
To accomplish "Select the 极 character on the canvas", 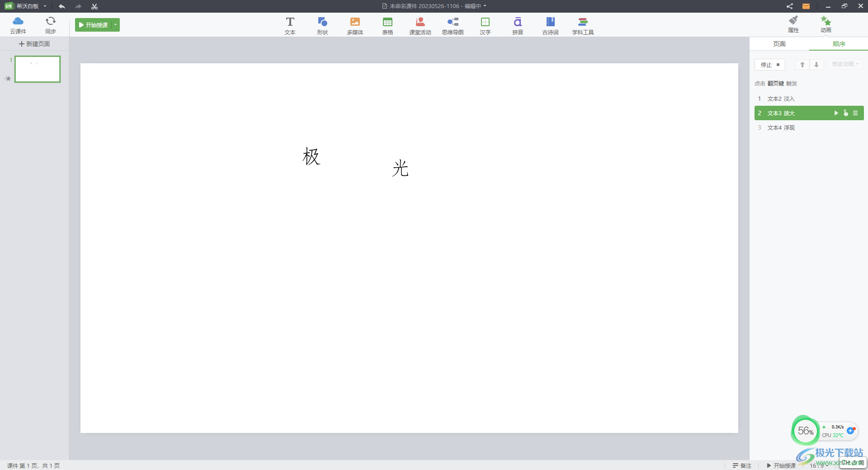I will pos(311,156).
